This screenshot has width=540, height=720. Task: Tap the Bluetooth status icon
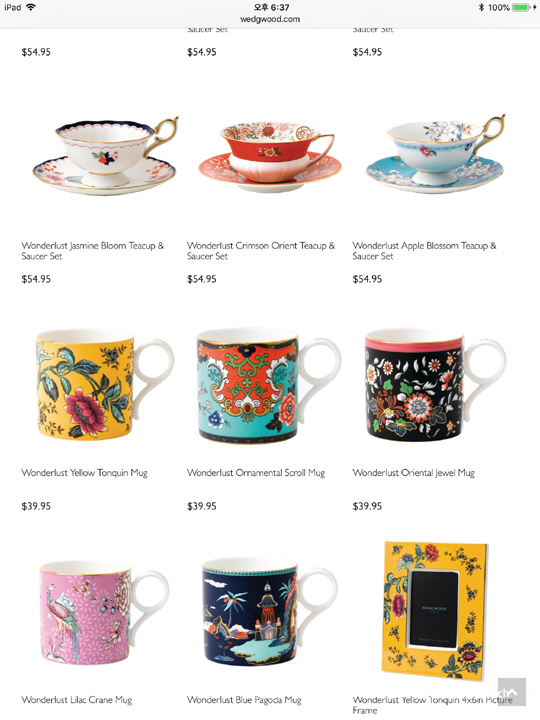tap(481, 7)
